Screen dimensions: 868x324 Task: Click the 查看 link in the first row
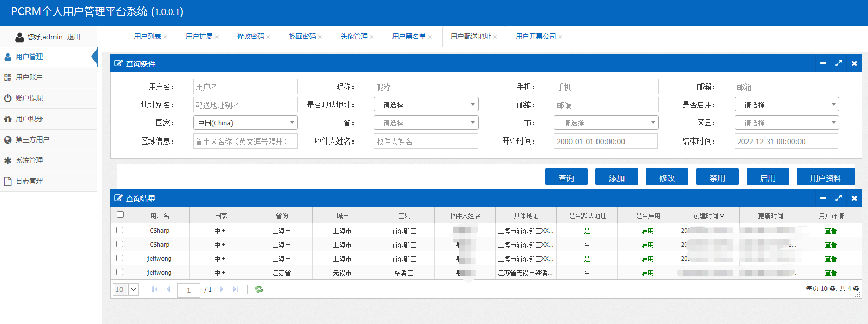831,231
